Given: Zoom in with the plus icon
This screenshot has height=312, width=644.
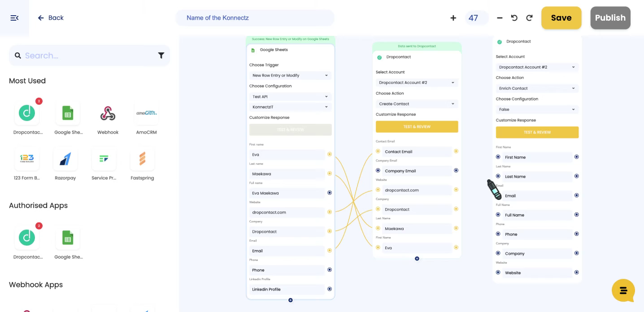Looking at the screenshot, I should pyautogui.click(x=453, y=18).
